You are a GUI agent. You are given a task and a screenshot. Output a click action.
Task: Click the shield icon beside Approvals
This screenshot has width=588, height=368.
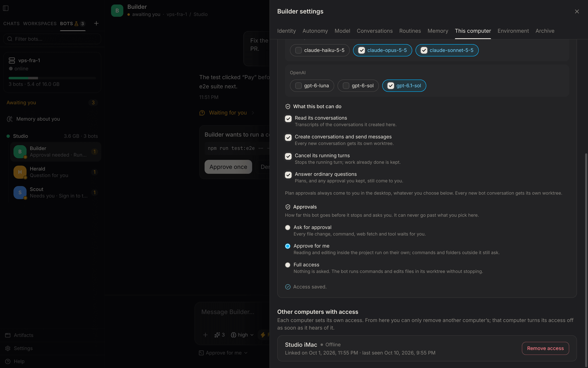(288, 207)
